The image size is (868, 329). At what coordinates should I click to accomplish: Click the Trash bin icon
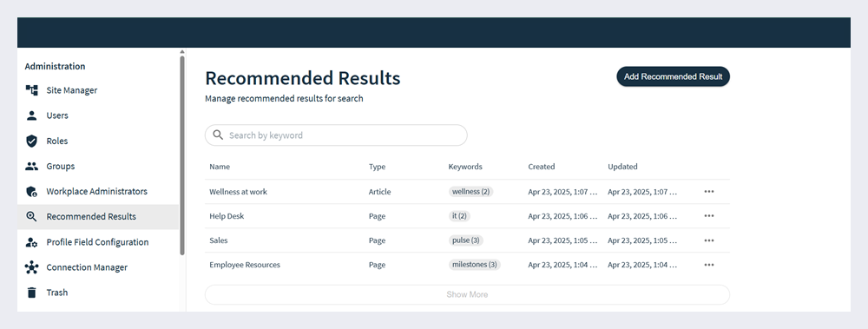31,293
